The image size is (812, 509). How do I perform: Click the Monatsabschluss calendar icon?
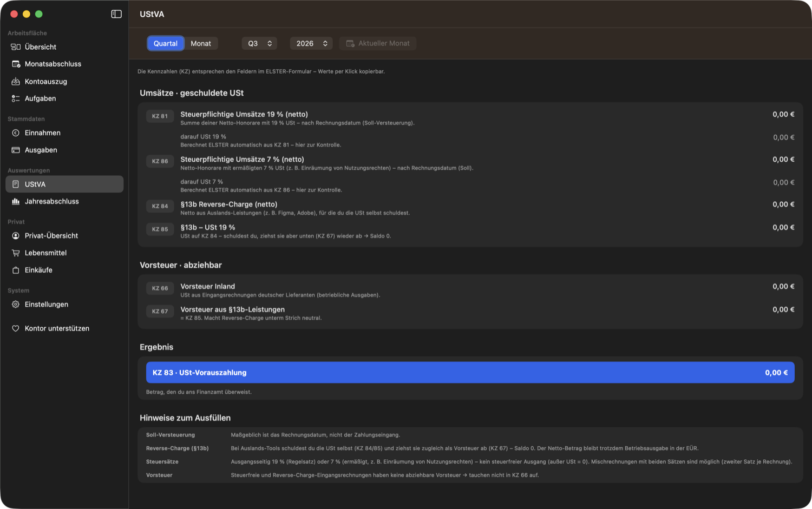coord(16,64)
